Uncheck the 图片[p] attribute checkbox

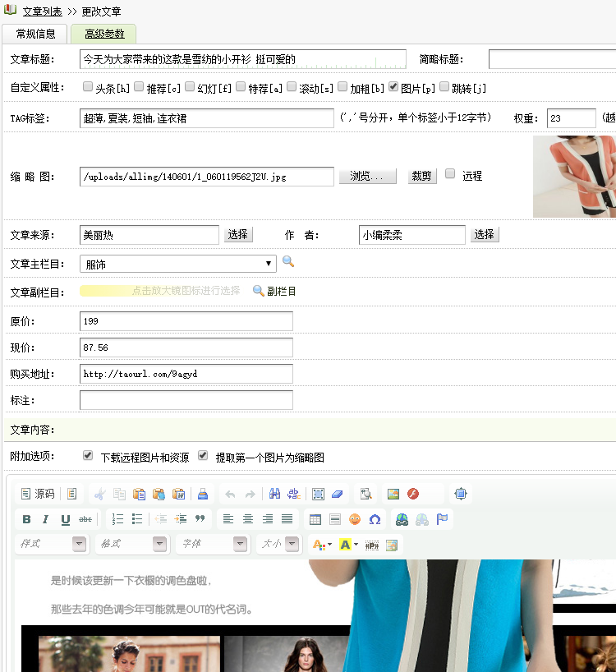click(393, 87)
